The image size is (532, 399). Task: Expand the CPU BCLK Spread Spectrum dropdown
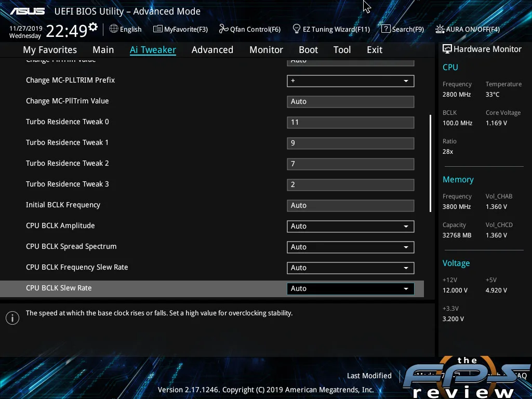(350, 247)
